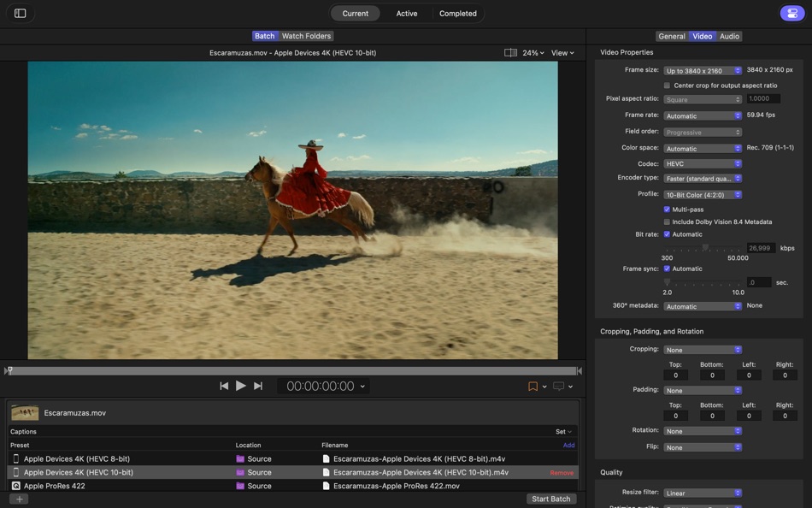This screenshot has width=812, height=508.
Task: Click the file icon of ProRes 422.mov
Action: (326, 486)
